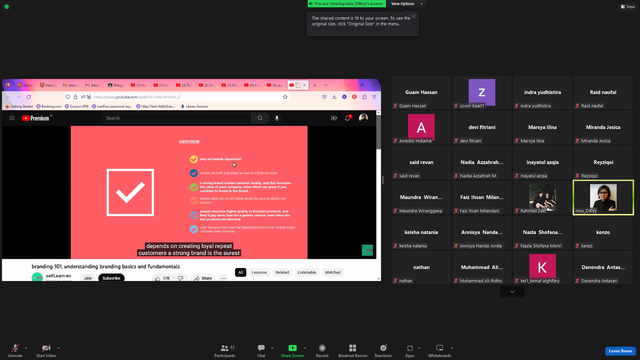Click the YouTube account avatar
640x360 pixels.
coord(363,118)
